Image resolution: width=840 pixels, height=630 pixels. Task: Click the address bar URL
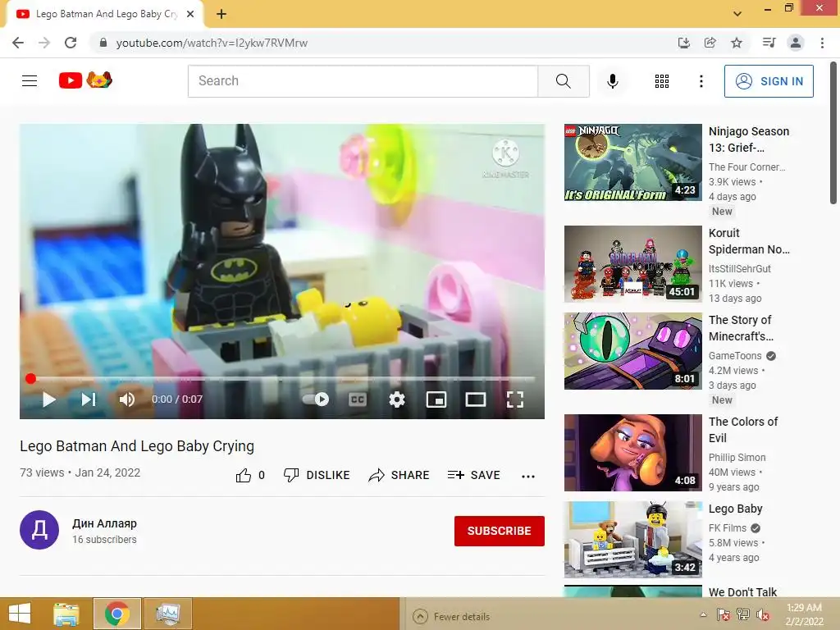click(x=212, y=43)
